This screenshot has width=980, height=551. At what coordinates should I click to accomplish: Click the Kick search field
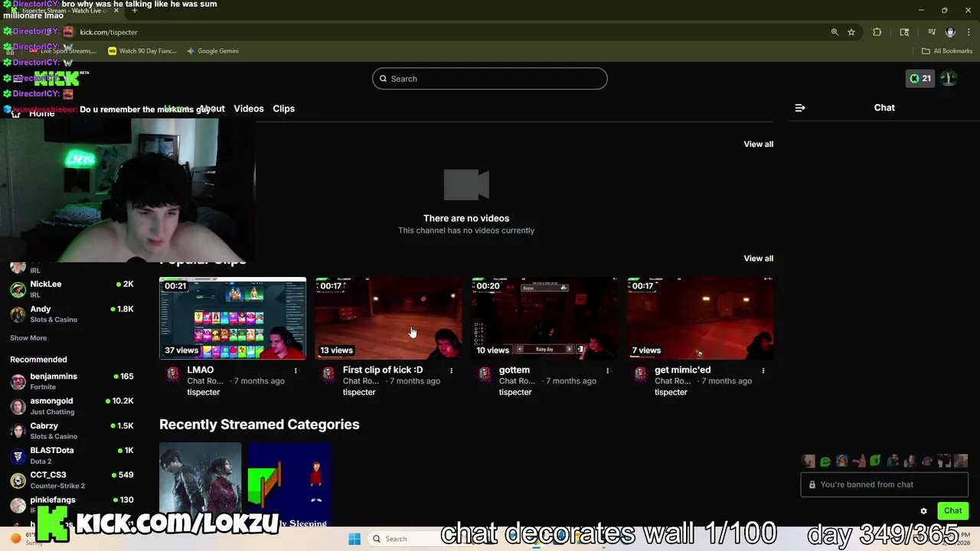click(490, 79)
